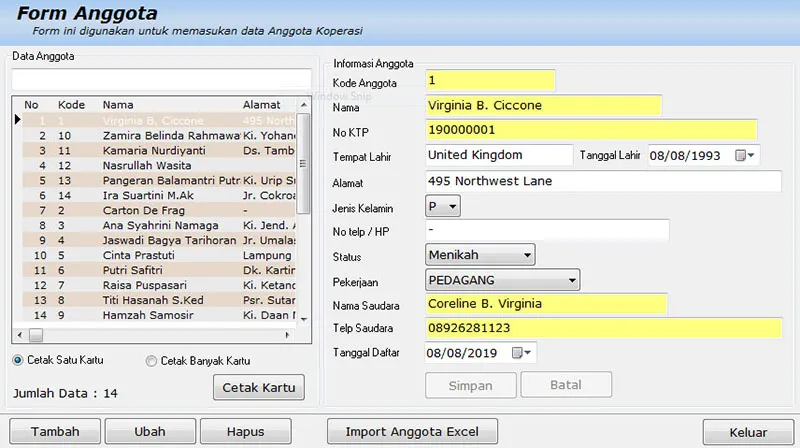
Task: Click the Tambah button
Action: (55, 432)
